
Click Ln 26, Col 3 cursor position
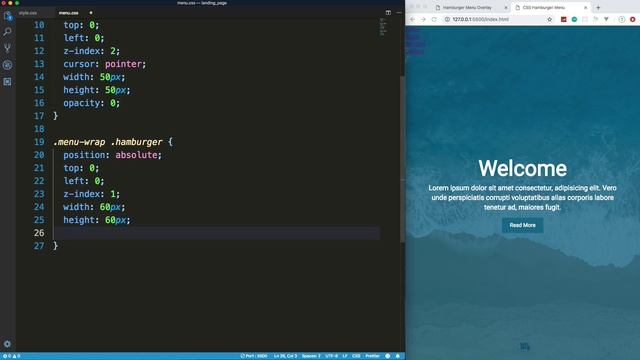[285, 356]
